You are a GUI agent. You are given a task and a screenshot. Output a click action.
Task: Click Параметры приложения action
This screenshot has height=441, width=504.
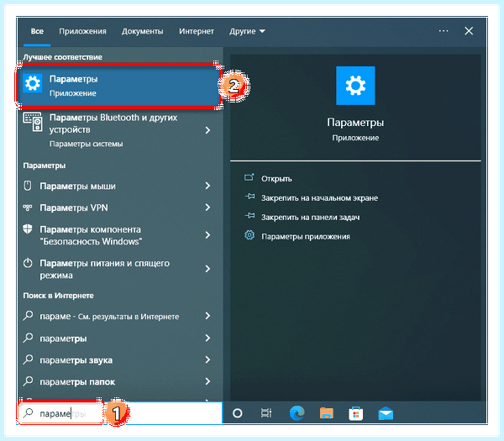pyautogui.click(x=306, y=237)
